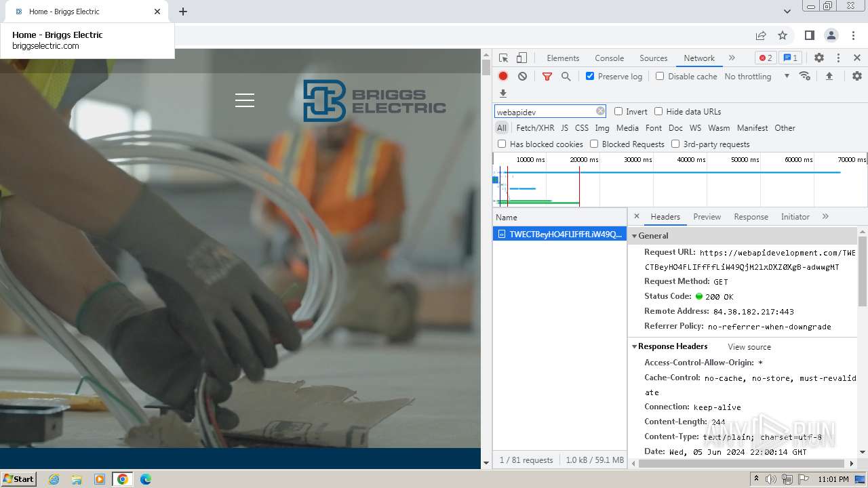Image resolution: width=868 pixels, height=488 pixels.
Task: Filter requests by Img
Action: click(602, 128)
